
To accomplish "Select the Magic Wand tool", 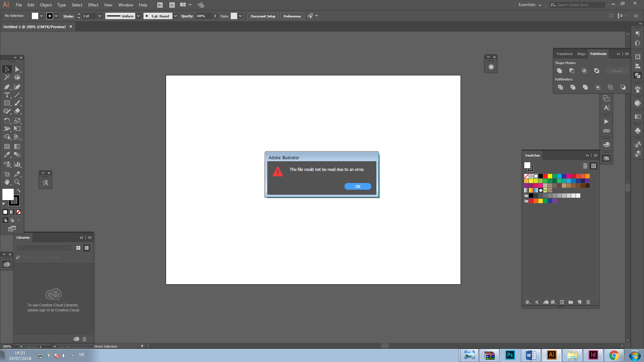I will tap(7, 77).
